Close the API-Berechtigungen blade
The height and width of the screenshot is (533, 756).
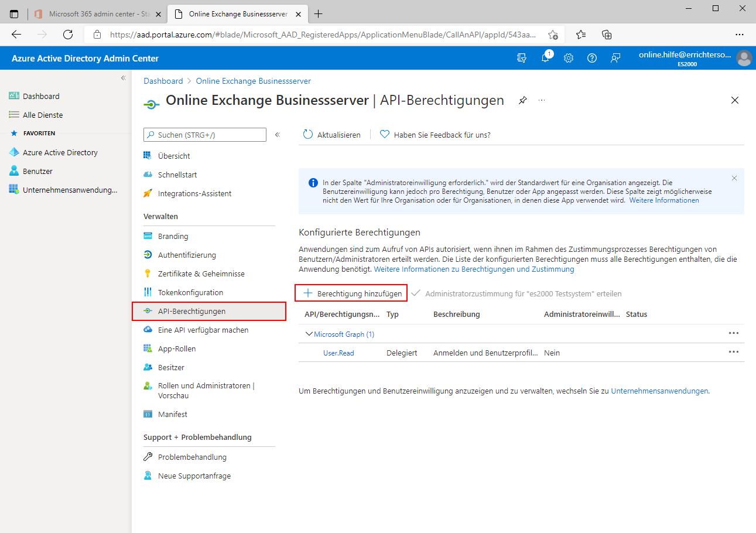[735, 100]
